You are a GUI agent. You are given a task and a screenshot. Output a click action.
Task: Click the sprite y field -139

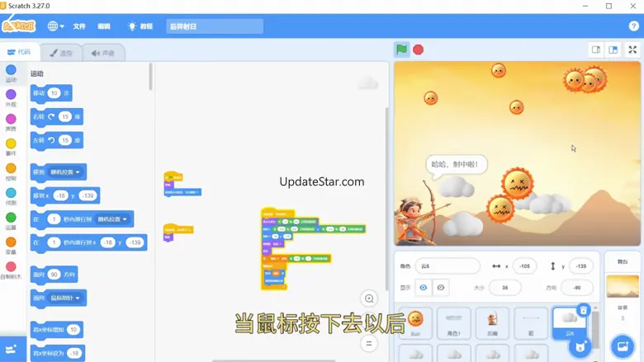[x=580, y=266]
